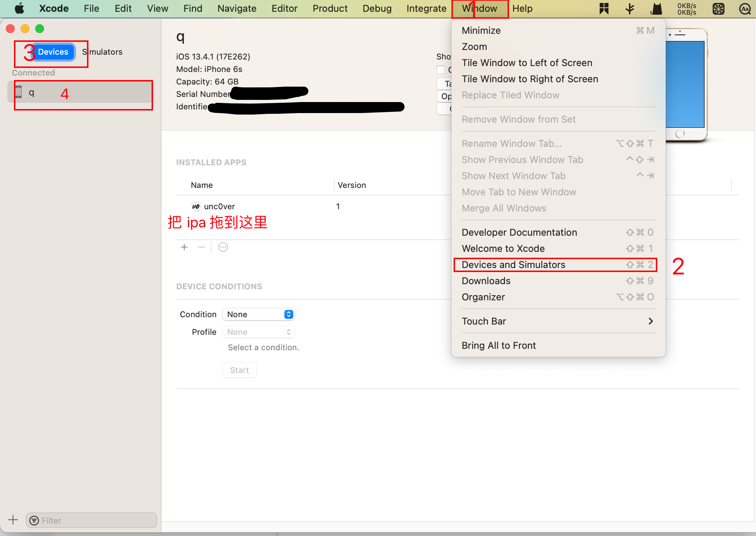Open the Profile dropdown
The width and height of the screenshot is (756, 536).
pos(259,332)
